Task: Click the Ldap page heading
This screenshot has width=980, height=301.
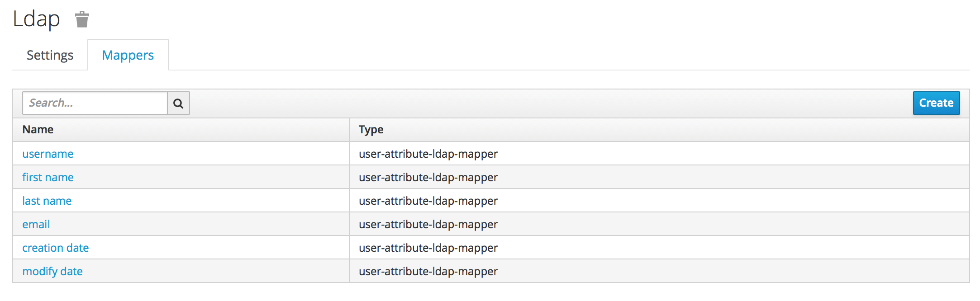Action: 36,19
